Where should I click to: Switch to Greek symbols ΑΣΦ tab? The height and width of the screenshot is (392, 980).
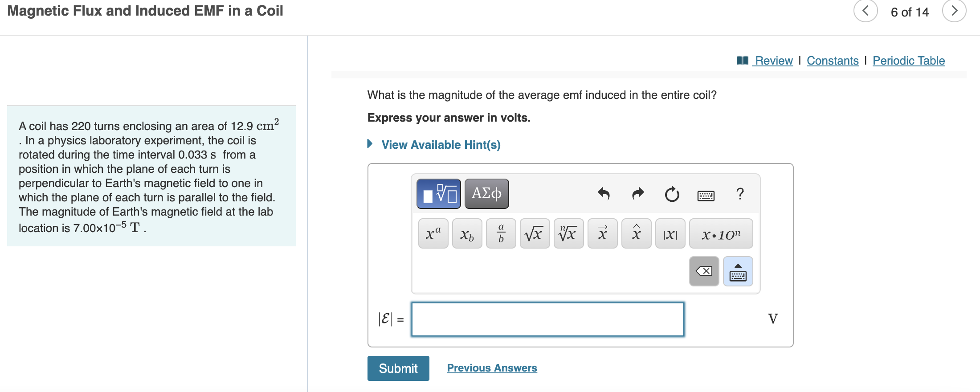(x=487, y=194)
